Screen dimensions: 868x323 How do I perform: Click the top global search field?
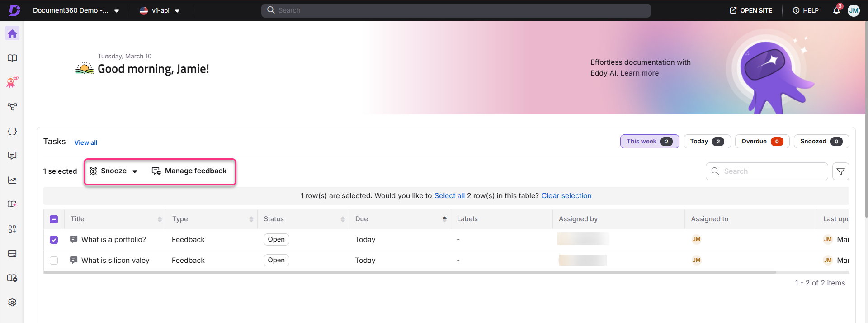click(x=456, y=10)
